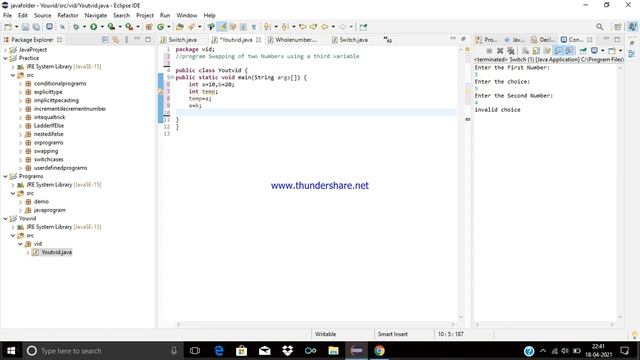Toggle Show Console on Standard Error
Image resolution: width=640 pixels, height=360 pixels.
tap(569, 51)
